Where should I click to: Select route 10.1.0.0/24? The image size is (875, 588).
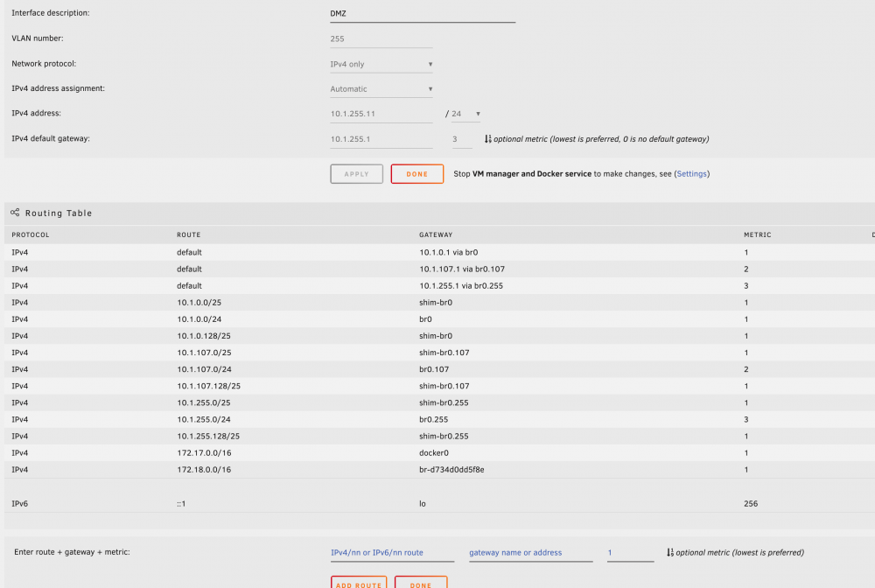coord(199,319)
